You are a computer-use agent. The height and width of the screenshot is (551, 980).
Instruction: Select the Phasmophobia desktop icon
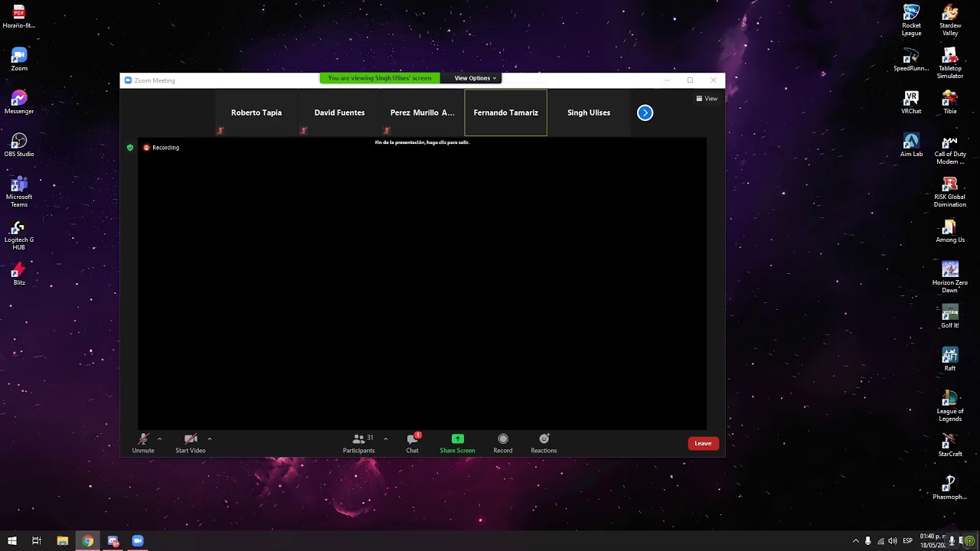click(950, 488)
